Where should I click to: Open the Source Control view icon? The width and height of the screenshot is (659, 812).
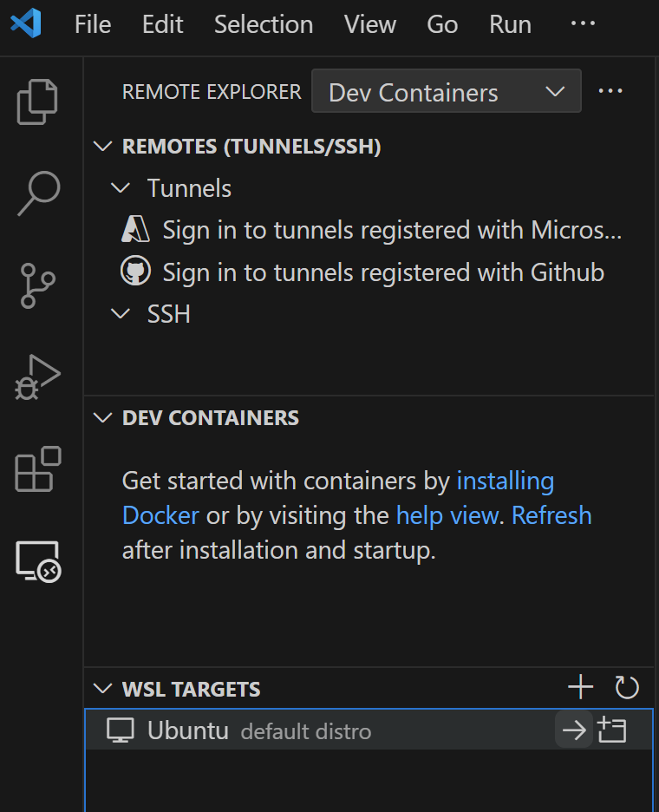[x=37, y=286]
